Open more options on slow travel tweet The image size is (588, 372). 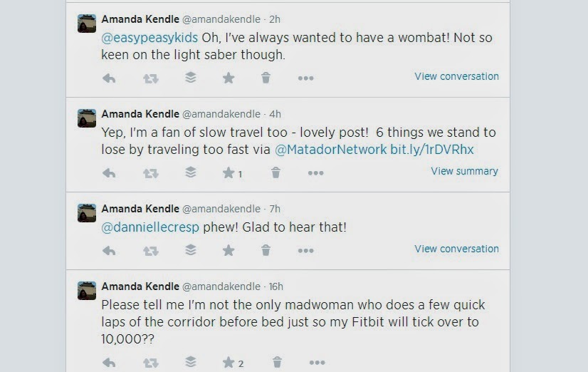(315, 173)
